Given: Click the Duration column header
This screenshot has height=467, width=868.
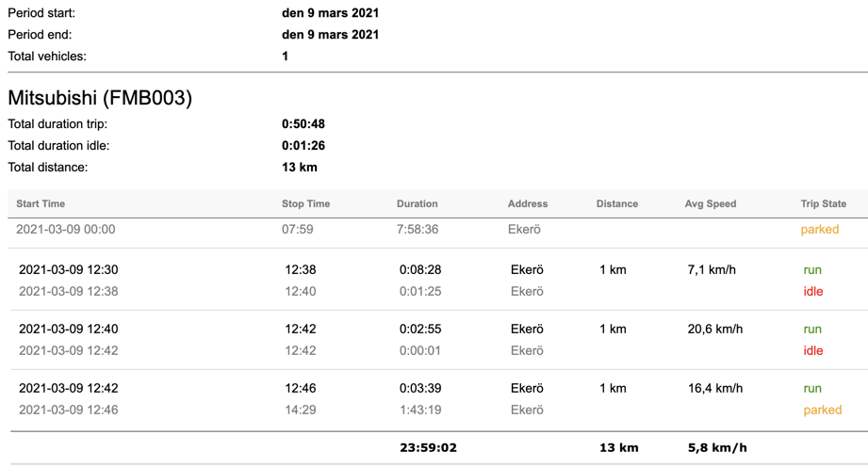Looking at the screenshot, I should click(417, 203).
